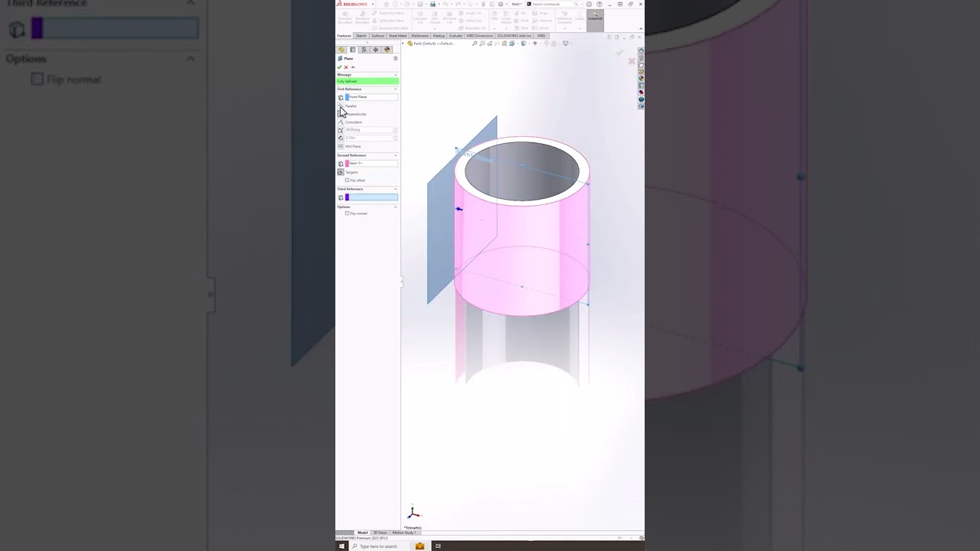Expand the Part2 flyout tree
Screen dimensions: 980x551
point(403,43)
